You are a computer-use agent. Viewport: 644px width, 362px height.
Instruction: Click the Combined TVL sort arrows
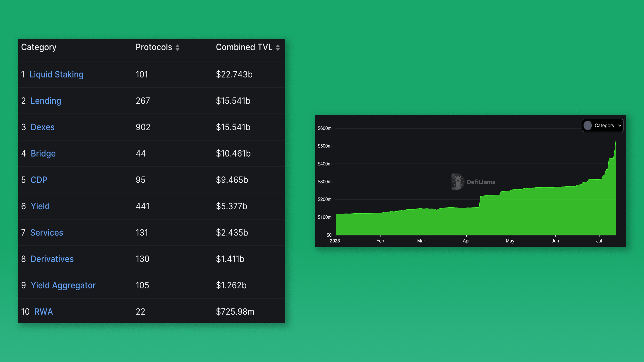tap(278, 47)
